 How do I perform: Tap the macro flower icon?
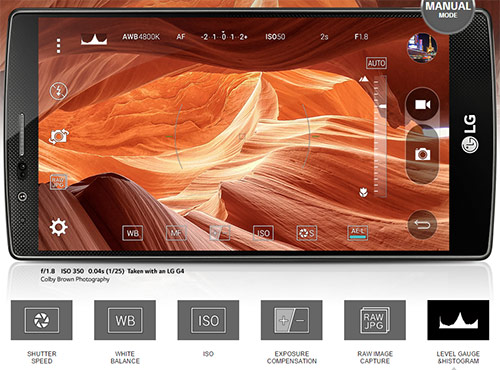coord(364,192)
